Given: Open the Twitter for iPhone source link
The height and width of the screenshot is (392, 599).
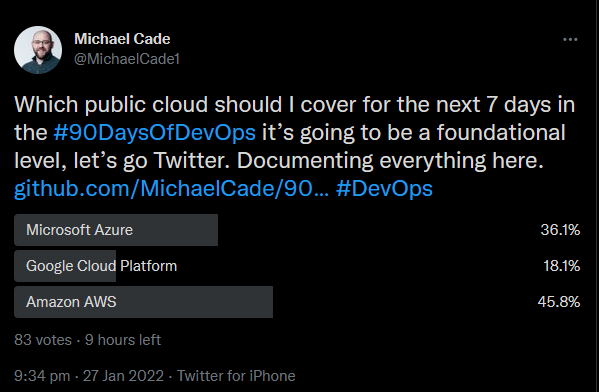Looking at the screenshot, I should click(x=236, y=376).
